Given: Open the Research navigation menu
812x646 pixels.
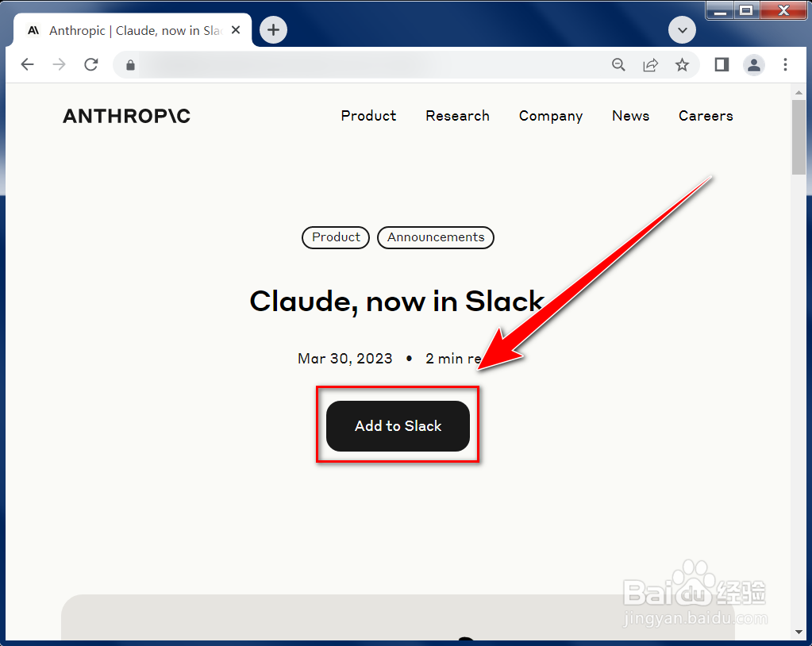Looking at the screenshot, I should coord(457,116).
